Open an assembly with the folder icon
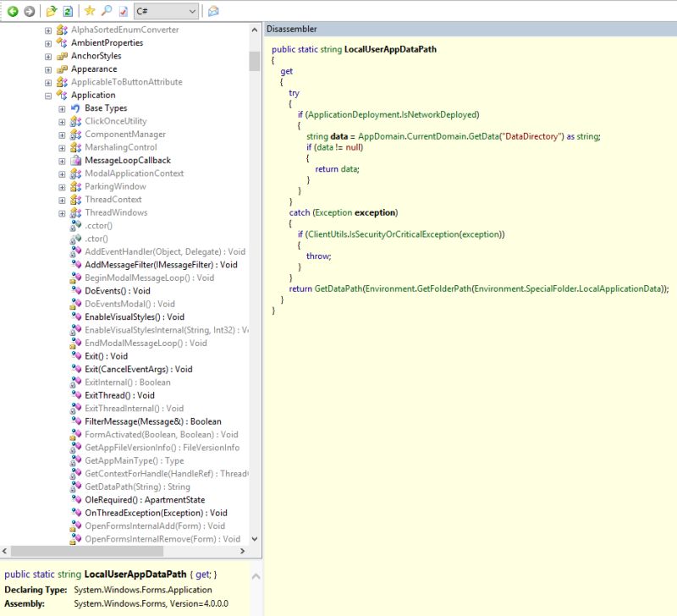 click(x=50, y=11)
